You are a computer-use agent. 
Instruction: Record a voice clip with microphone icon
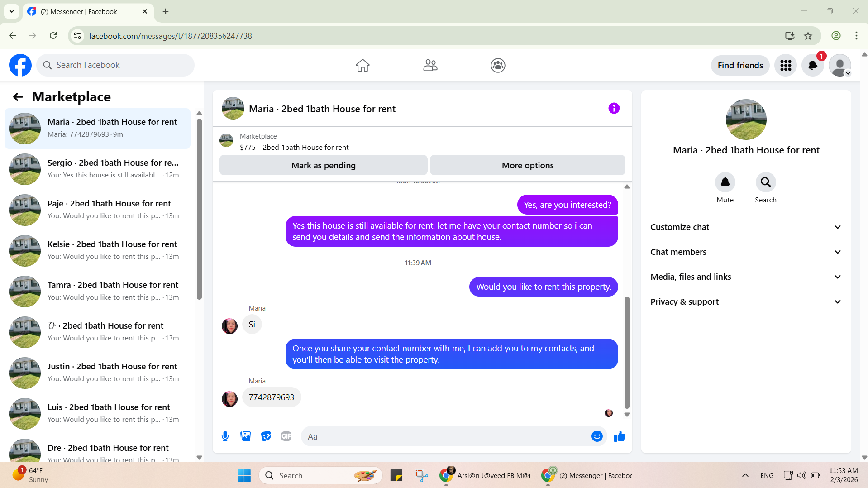tap(225, 436)
